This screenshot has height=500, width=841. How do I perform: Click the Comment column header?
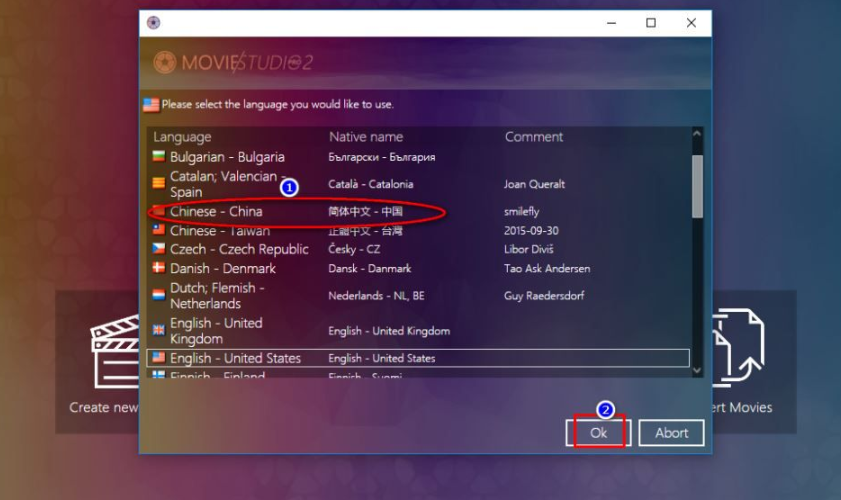point(534,137)
